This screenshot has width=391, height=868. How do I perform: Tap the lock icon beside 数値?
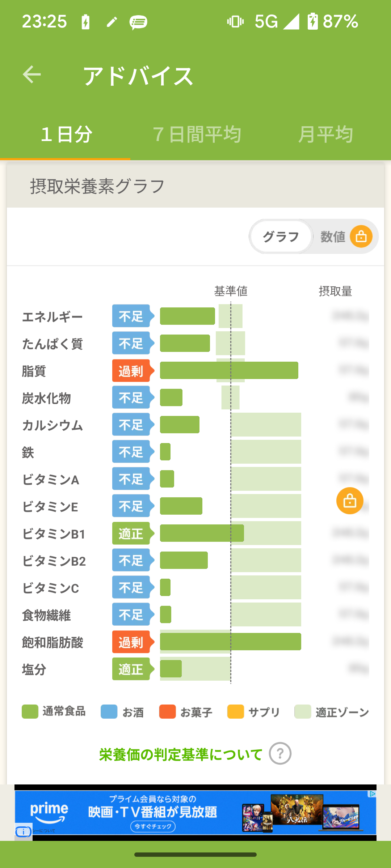tap(361, 237)
